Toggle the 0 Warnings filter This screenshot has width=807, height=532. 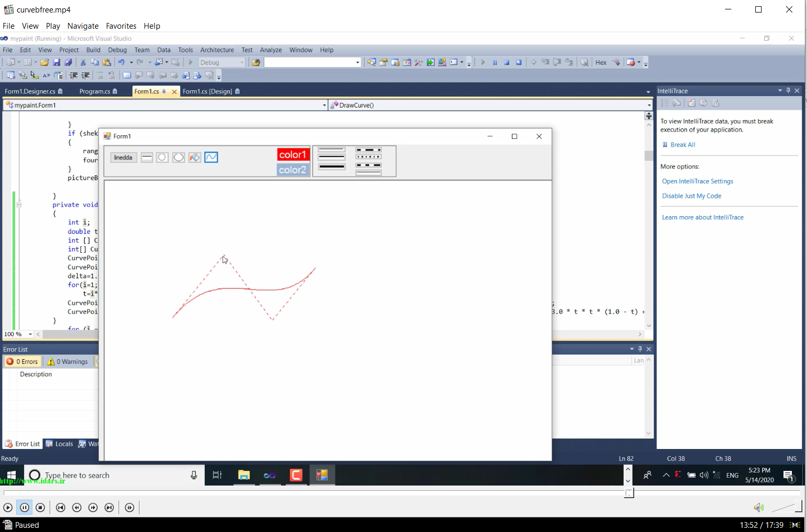(68, 361)
